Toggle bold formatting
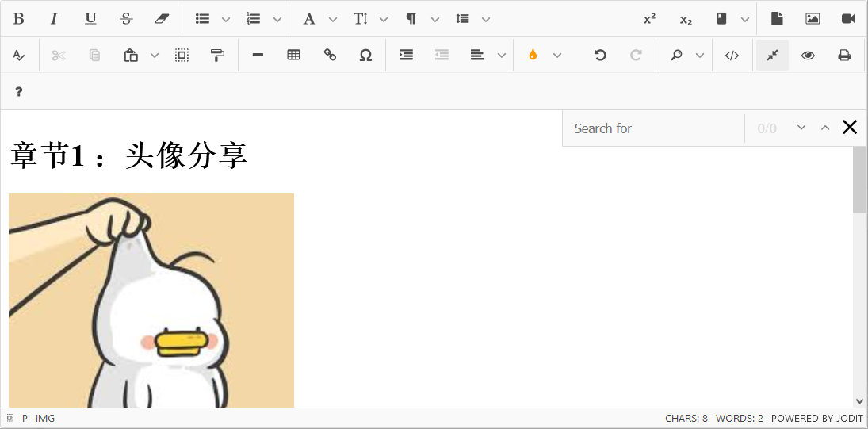 click(x=19, y=19)
